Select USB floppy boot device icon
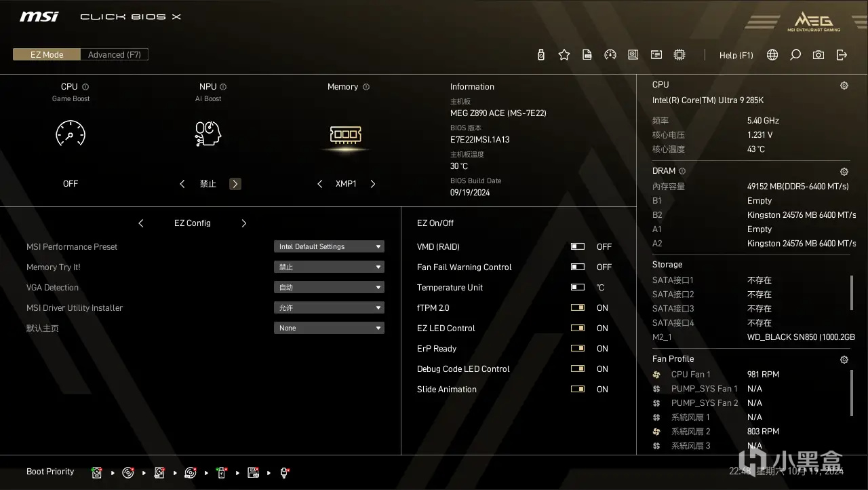Image resolution: width=868 pixels, height=490 pixels. 253,472
